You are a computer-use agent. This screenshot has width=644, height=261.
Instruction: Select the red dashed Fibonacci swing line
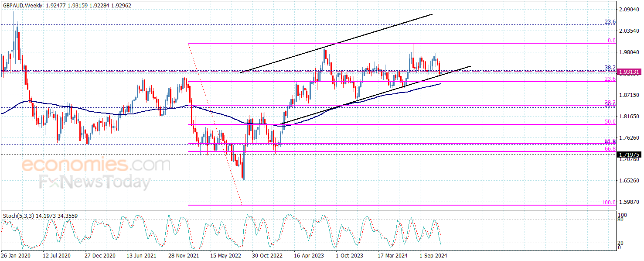click(x=215, y=124)
